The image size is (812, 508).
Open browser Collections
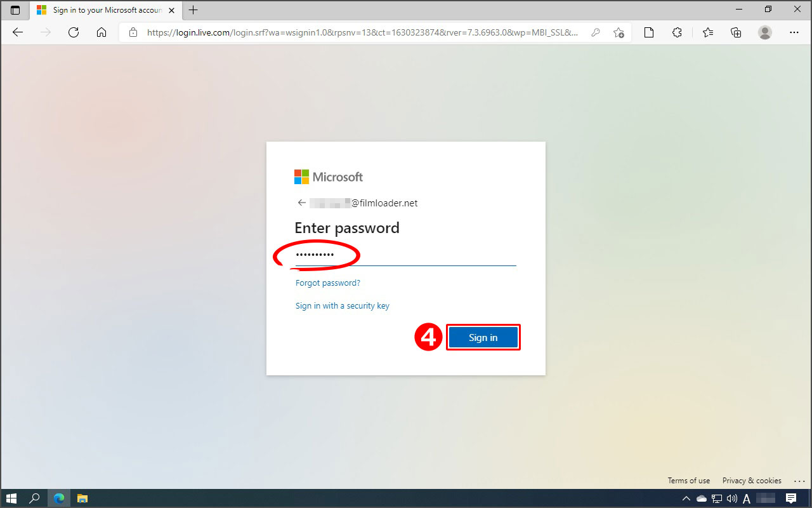(736, 32)
